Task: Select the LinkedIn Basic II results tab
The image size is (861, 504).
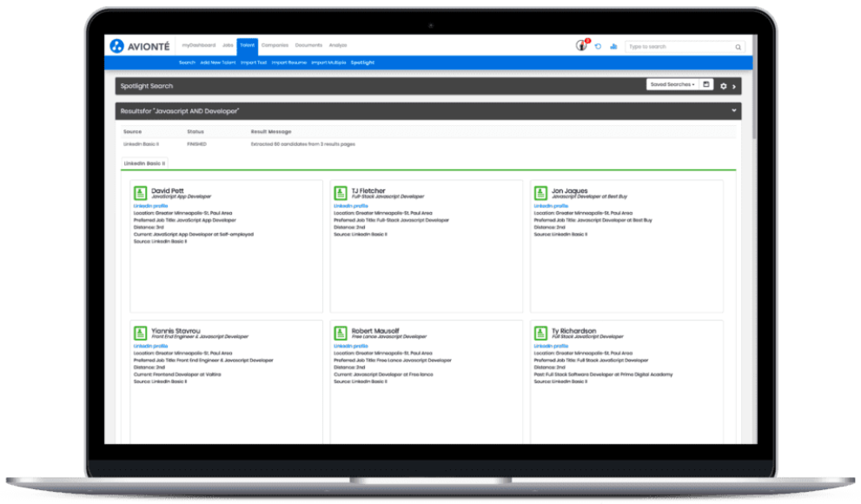Action: 144,163
